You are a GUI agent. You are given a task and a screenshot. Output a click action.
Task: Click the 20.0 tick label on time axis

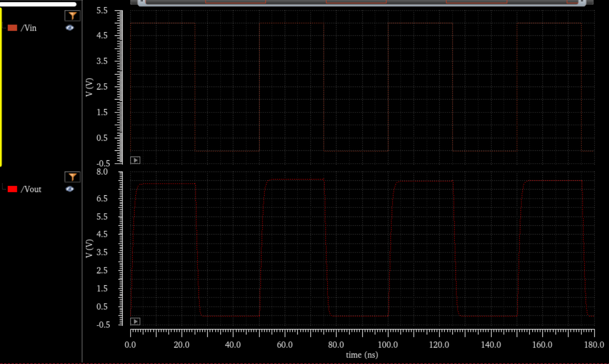click(181, 345)
